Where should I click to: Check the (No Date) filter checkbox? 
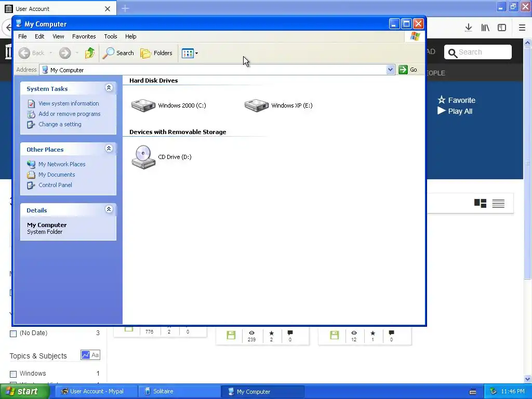13,334
